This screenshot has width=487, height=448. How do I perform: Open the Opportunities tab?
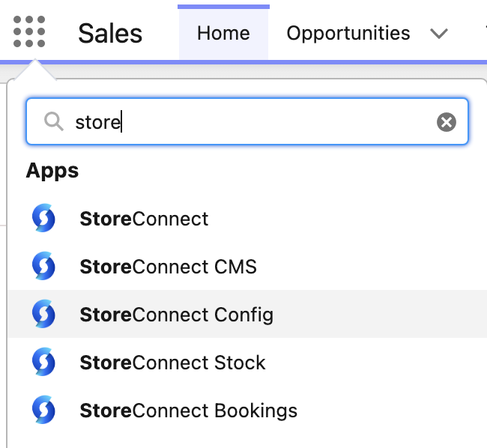pos(348,33)
